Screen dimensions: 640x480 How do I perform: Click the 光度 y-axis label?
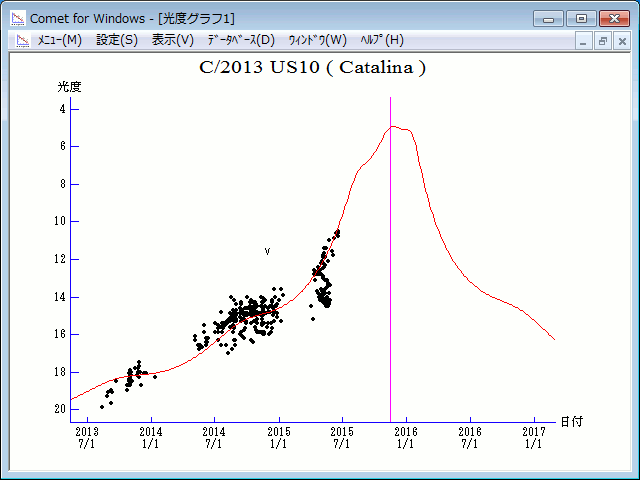coord(69,87)
